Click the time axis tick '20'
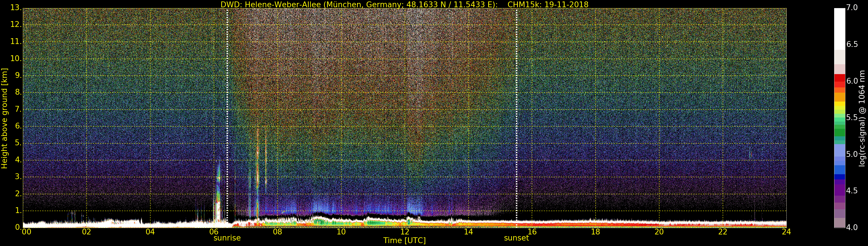The image size is (868, 246). [x=659, y=232]
